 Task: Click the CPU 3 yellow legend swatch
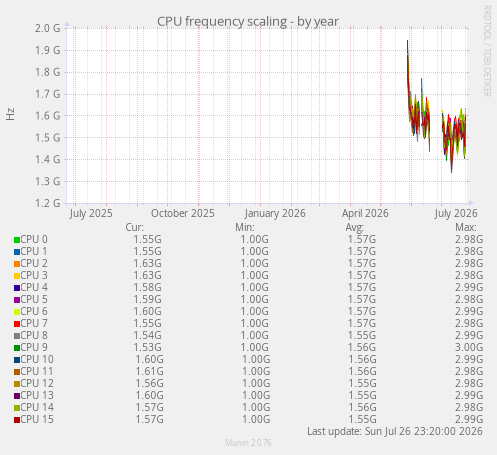point(17,276)
